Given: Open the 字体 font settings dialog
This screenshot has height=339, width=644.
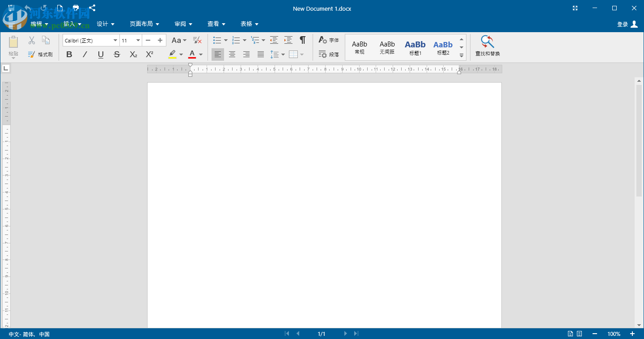Looking at the screenshot, I should coord(328,40).
